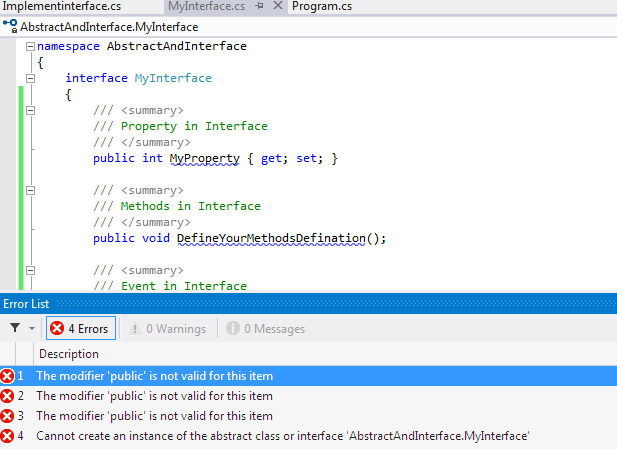
Task: Open the filter dropdown arrow in Error List
Action: (x=32, y=328)
